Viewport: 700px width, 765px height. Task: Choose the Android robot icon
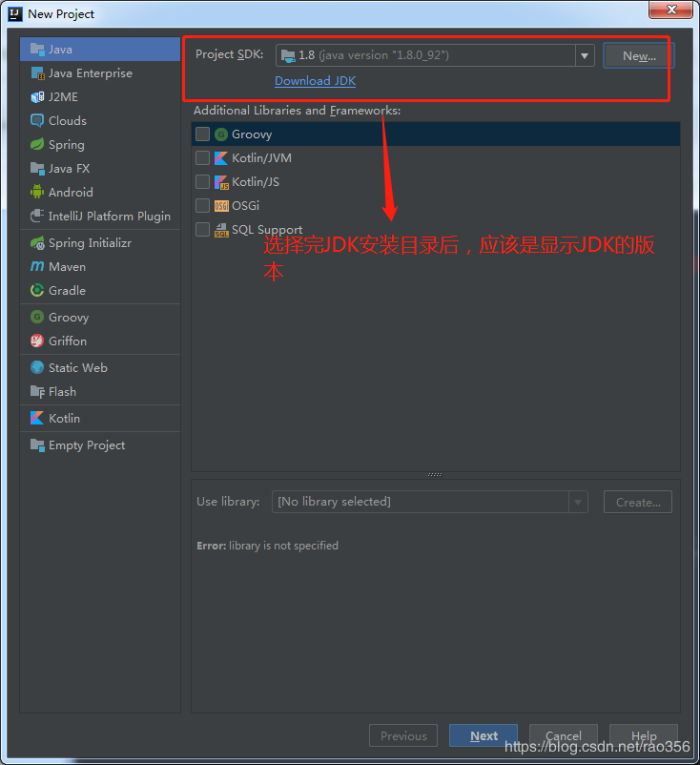pos(37,192)
